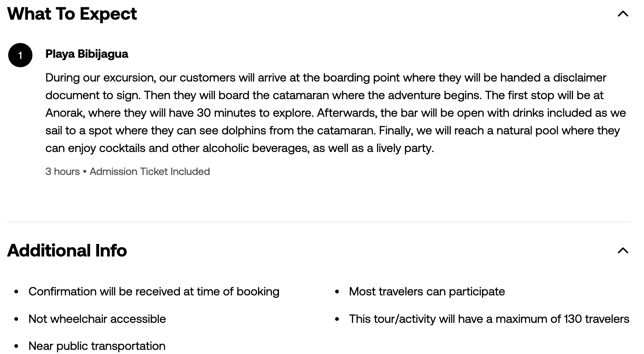This screenshot has width=644, height=354.
Task: Click the What To Expect heading
Action: click(72, 14)
